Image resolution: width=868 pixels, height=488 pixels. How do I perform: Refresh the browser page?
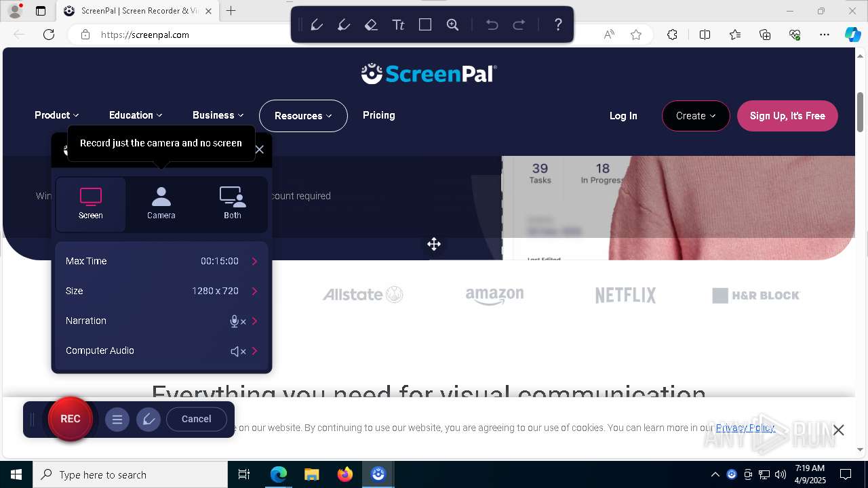[x=49, y=35]
